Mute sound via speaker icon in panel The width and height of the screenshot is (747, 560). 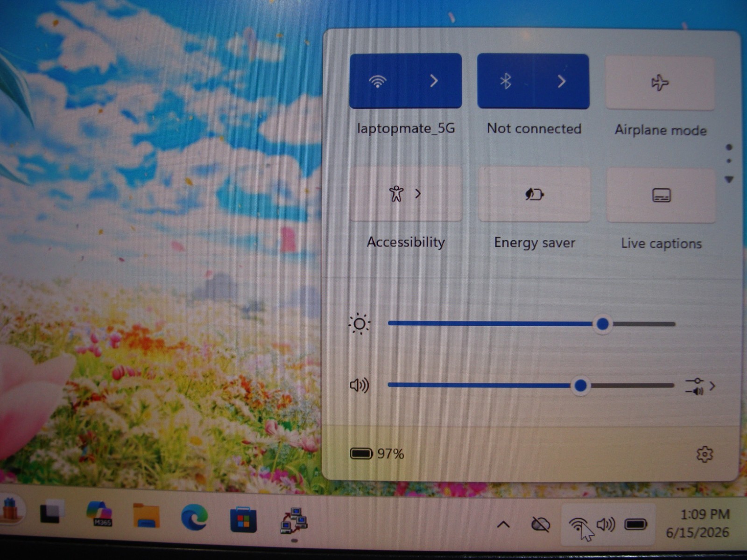click(x=359, y=385)
